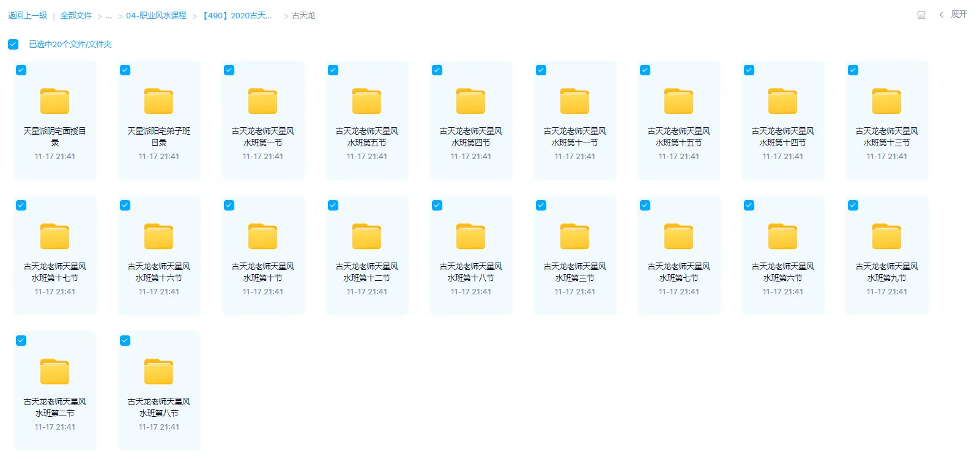Open the 天星派阴宅面授目录 folder icon
This screenshot has height=459, width=980.
54,101
